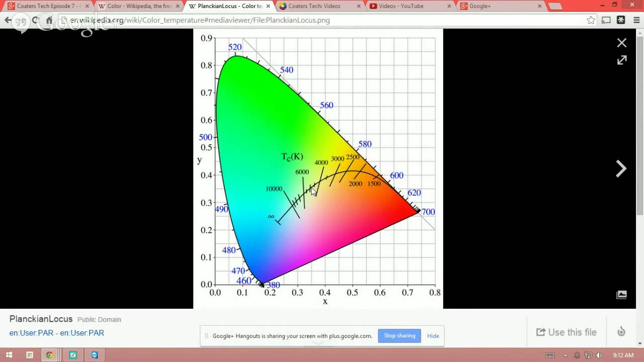This screenshot has width=644, height=362.
Task: Open the notifications tray icon
Action: pyautogui.click(x=577, y=355)
